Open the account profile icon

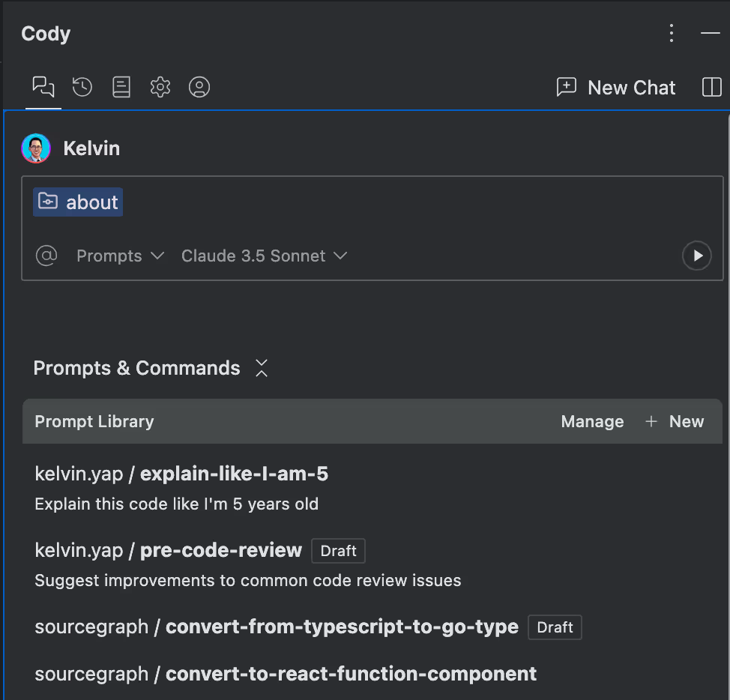tap(199, 87)
